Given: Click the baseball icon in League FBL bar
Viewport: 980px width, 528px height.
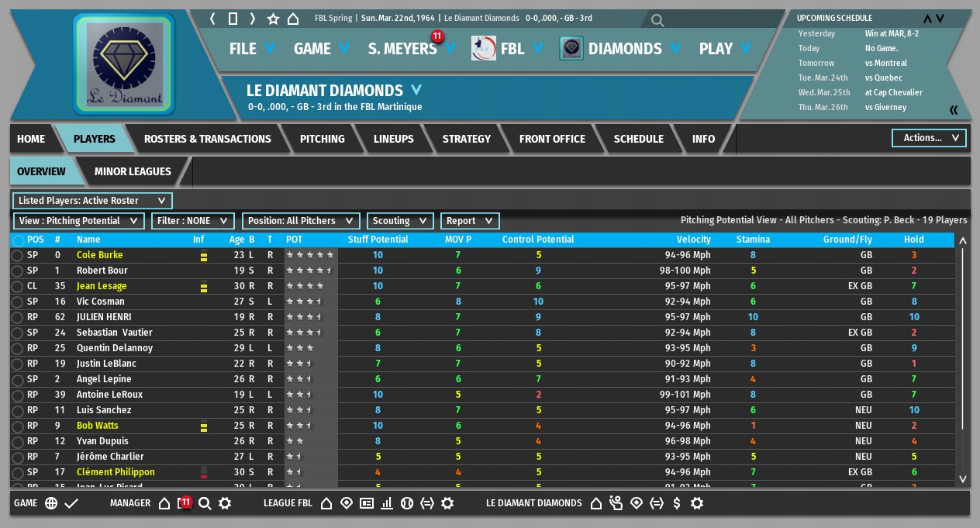Looking at the screenshot, I should [407, 503].
